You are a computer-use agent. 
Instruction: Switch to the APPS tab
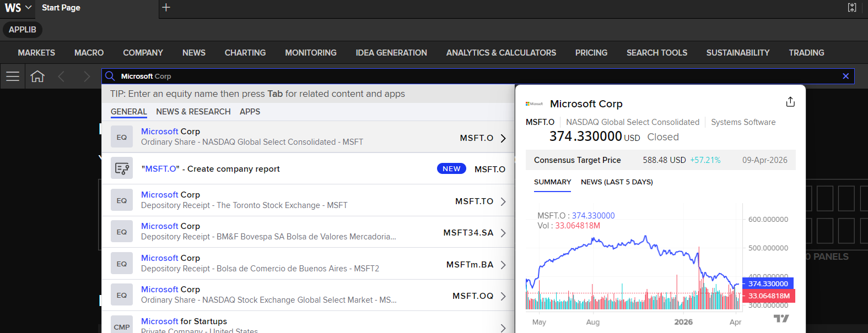250,112
